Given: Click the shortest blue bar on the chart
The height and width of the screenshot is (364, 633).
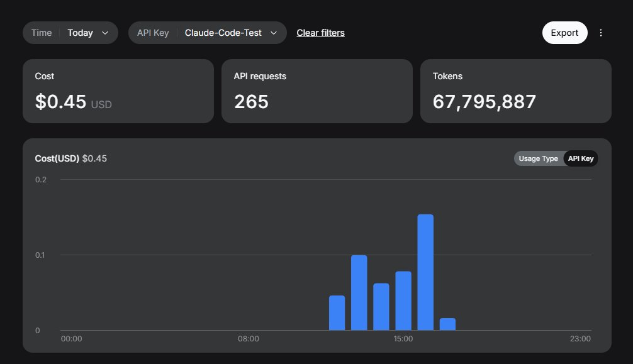Looking at the screenshot, I should click(x=447, y=324).
